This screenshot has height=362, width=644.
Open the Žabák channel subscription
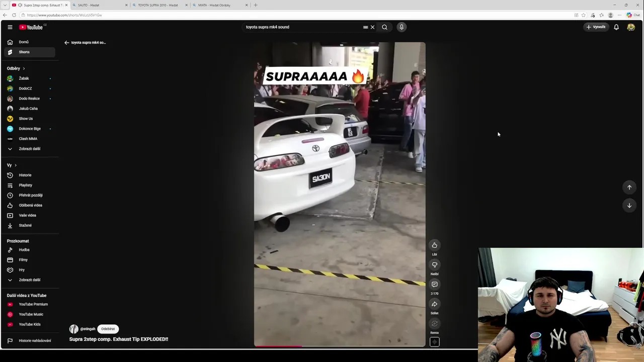[30, 78]
